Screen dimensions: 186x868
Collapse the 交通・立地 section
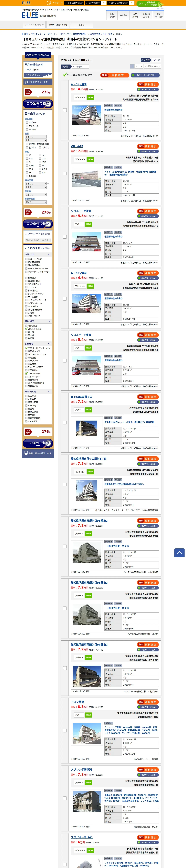[38, 254]
